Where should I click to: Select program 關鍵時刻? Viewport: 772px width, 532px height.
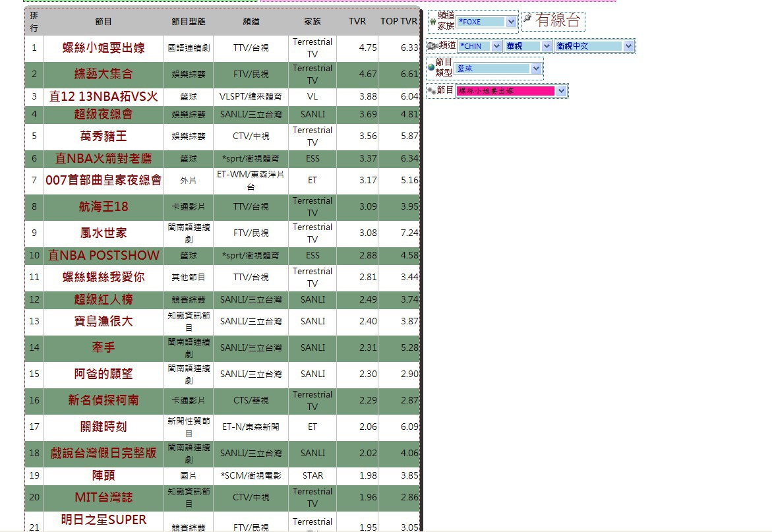(104, 427)
